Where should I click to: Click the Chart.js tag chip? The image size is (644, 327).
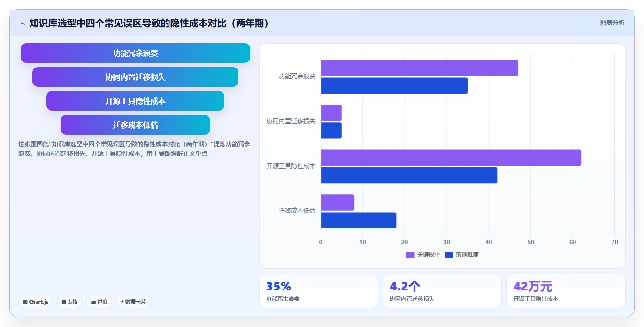coord(36,302)
